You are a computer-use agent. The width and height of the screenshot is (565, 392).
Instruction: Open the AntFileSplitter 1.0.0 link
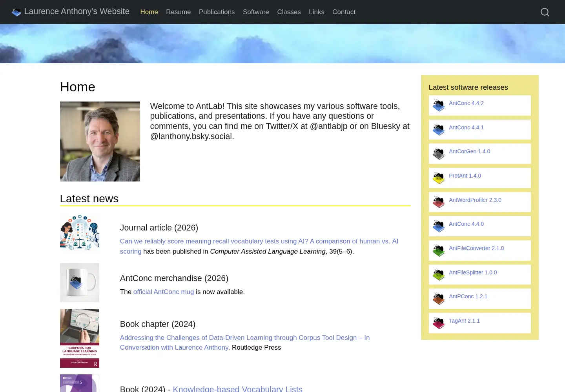(473, 272)
